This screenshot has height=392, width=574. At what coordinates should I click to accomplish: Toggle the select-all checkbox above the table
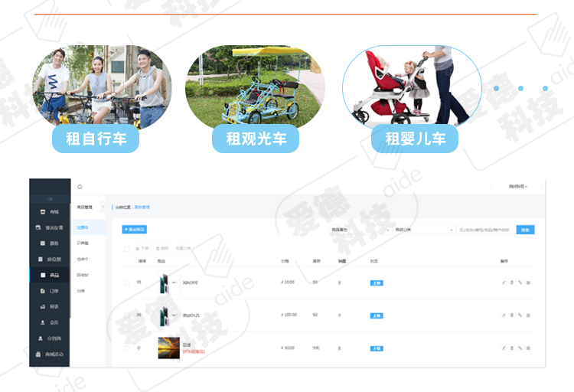point(127,249)
